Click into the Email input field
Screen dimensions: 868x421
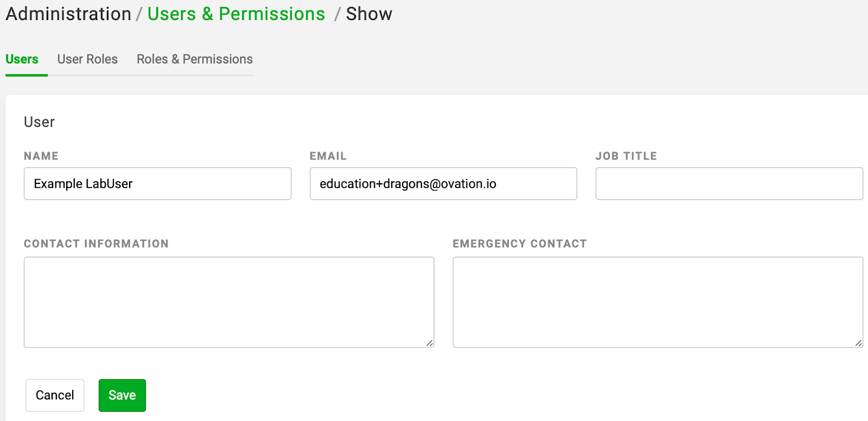pyautogui.click(x=443, y=183)
